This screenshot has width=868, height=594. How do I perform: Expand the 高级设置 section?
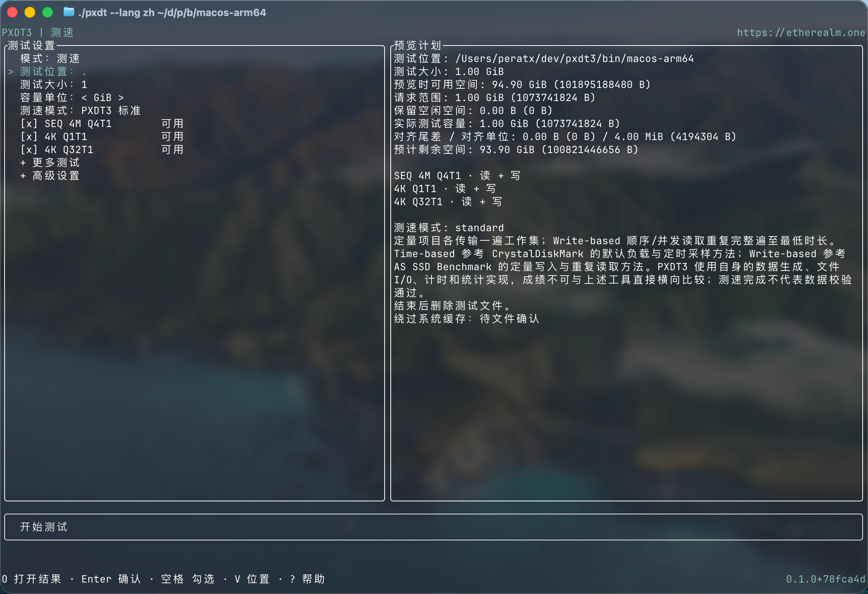[50, 176]
